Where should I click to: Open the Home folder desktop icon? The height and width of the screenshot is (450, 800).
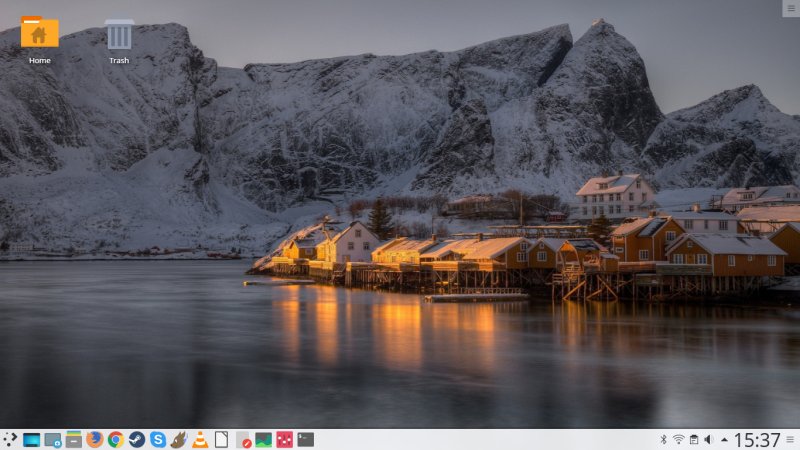pos(39,33)
